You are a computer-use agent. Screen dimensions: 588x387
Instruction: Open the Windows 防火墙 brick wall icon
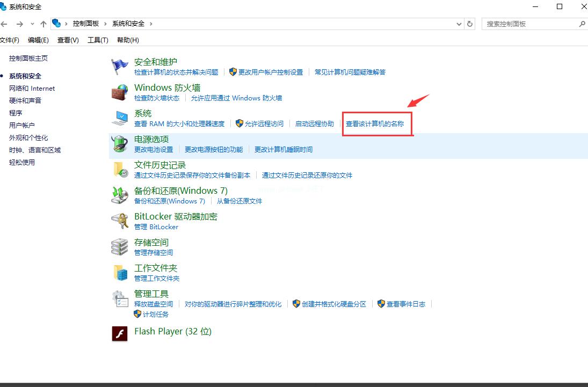[x=120, y=92]
